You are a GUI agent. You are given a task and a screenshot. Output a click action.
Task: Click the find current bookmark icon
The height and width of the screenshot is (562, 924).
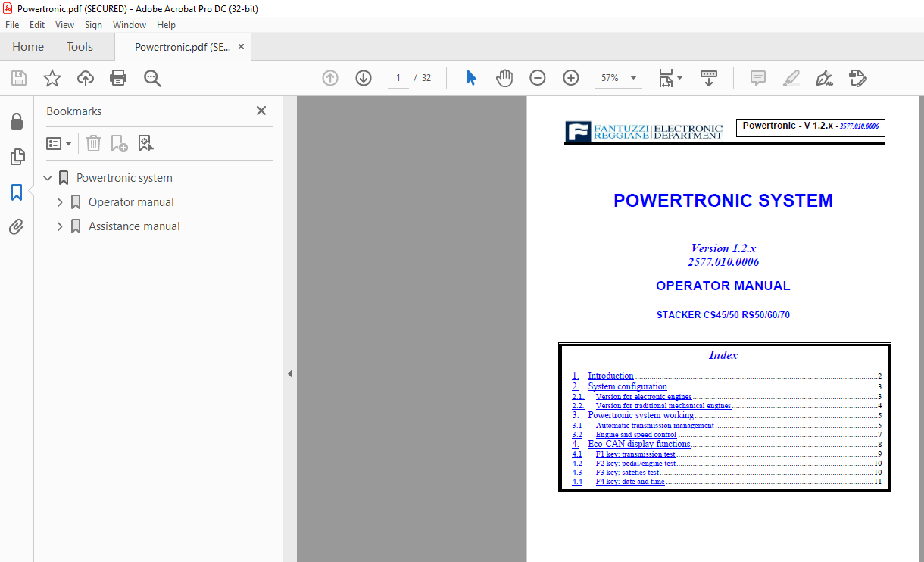pyautogui.click(x=145, y=143)
